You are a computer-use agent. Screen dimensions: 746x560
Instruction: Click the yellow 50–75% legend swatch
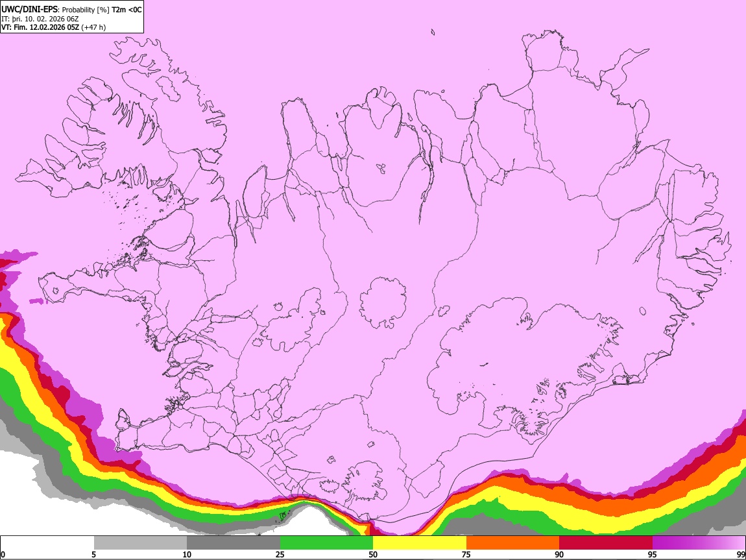tap(420, 543)
